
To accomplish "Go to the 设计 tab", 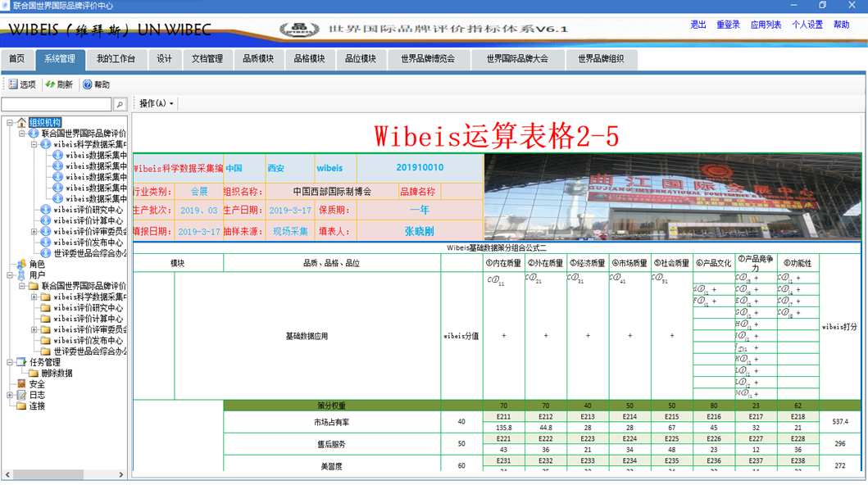I will tap(165, 59).
